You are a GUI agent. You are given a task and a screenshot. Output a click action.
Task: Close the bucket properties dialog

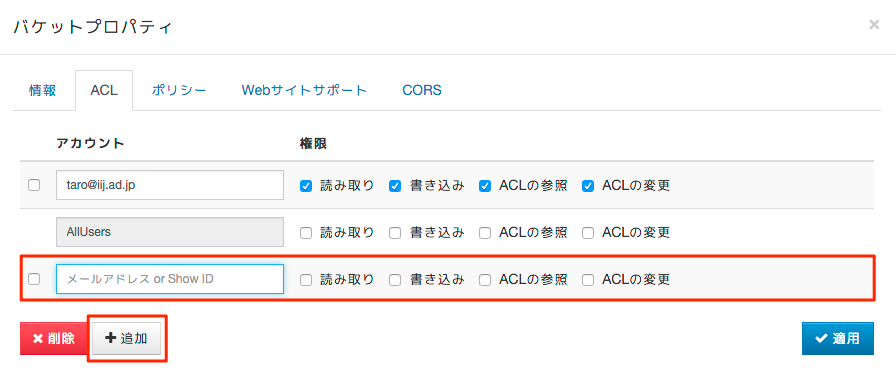click(x=874, y=24)
